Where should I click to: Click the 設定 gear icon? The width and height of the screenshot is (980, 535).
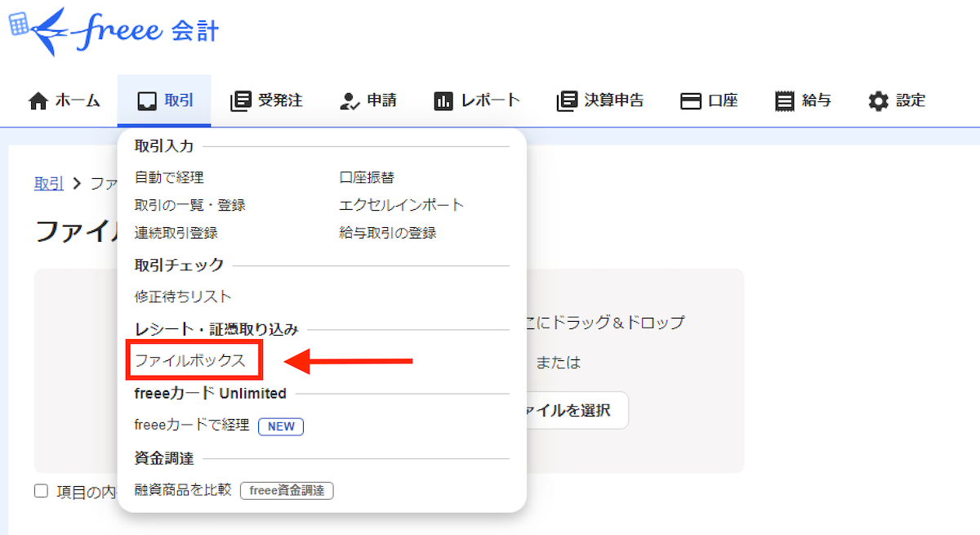point(878,101)
